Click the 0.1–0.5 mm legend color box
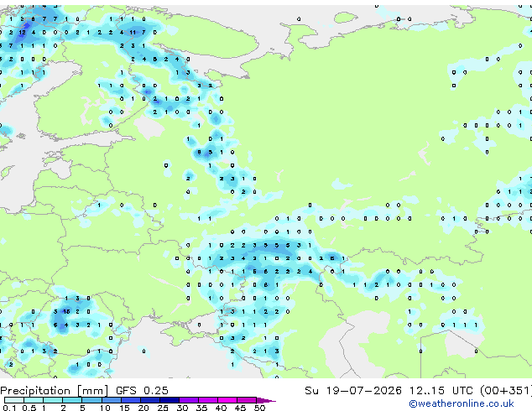532x411 pixels. [14, 400]
